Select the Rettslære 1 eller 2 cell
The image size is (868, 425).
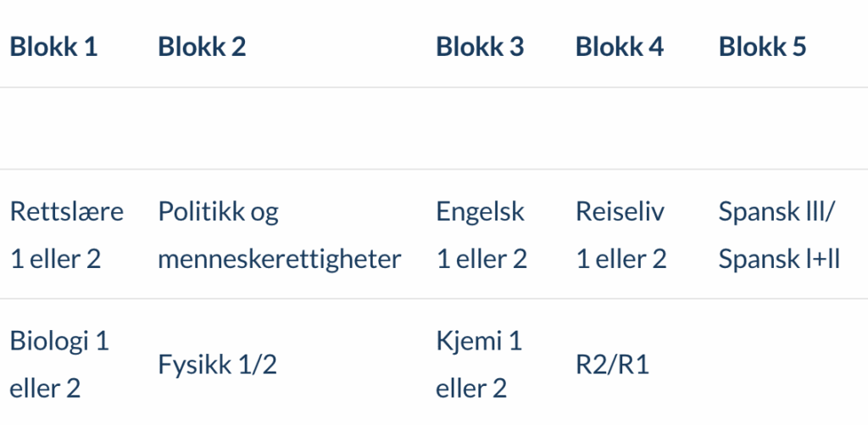67,235
